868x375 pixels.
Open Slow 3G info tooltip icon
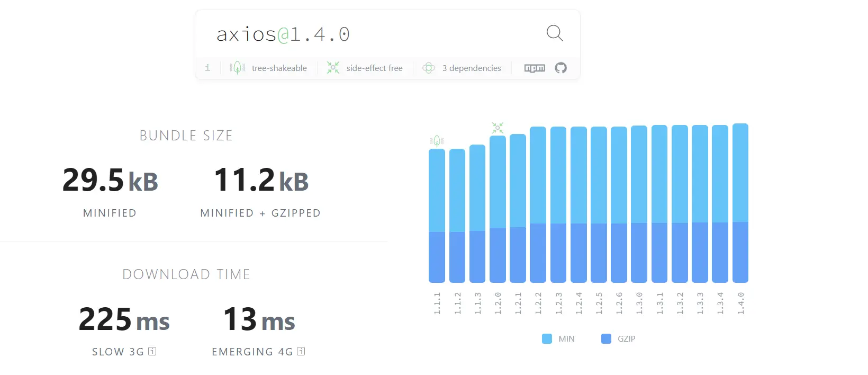(x=152, y=351)
